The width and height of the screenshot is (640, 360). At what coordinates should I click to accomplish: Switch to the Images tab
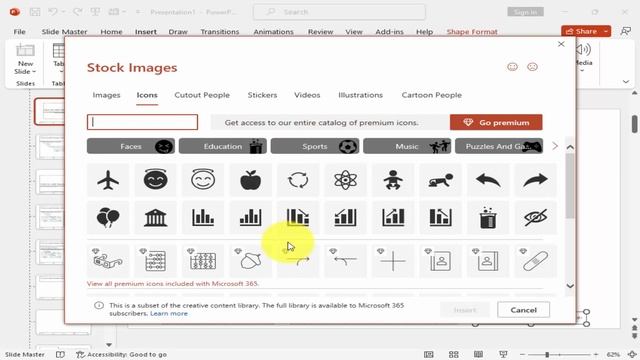(106, 95)
